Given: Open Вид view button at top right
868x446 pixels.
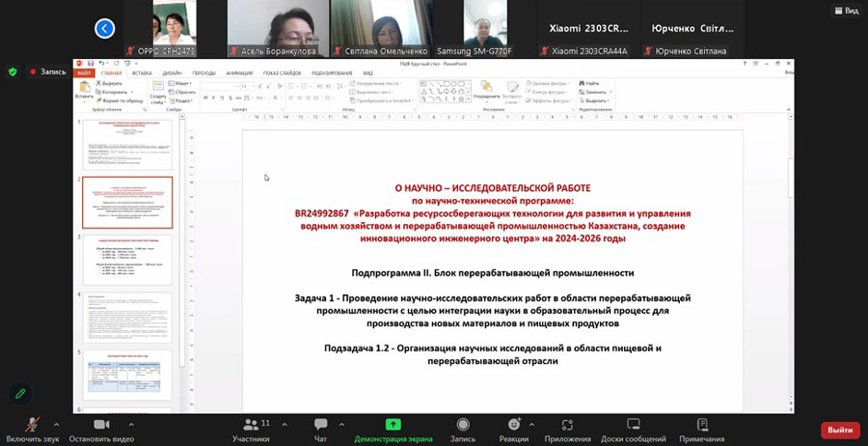Looking at the screenshot, I should [845, 11].
